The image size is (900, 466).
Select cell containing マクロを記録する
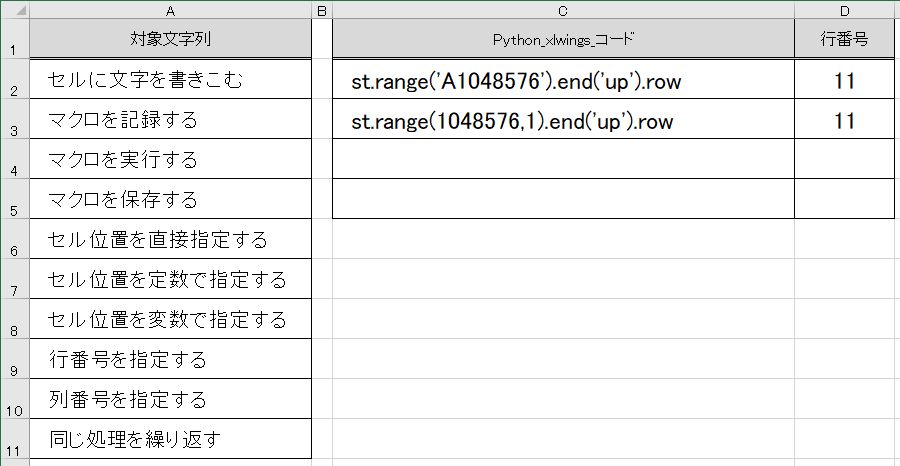click(x=170, y=119)
